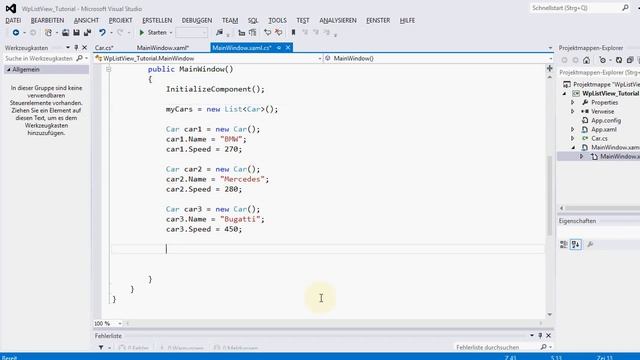Click the alphabetical sort icon in Eigenschaften
The width and height of the screenshot is (640, 360).
(x=576, y=244)
